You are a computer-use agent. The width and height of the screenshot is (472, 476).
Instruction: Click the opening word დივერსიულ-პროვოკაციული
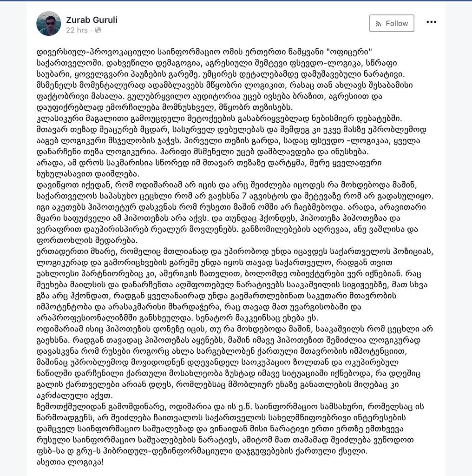click(x=95, y=52)
